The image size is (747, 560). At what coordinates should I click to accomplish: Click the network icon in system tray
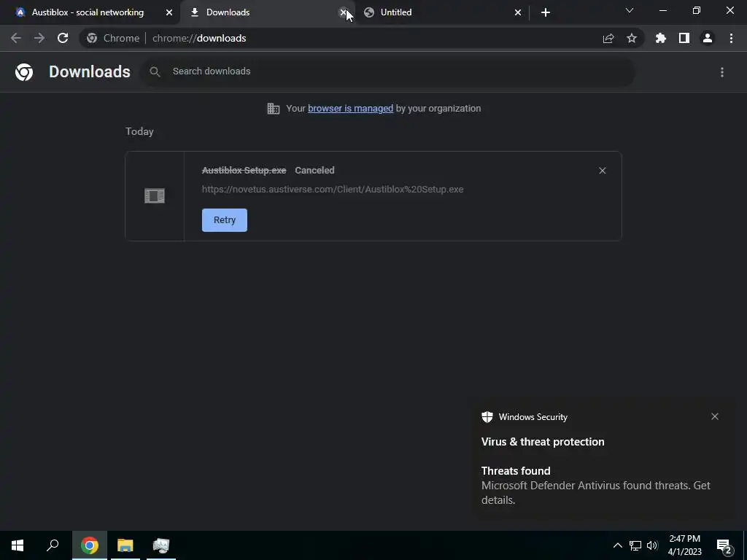click(x=635, y=545)
